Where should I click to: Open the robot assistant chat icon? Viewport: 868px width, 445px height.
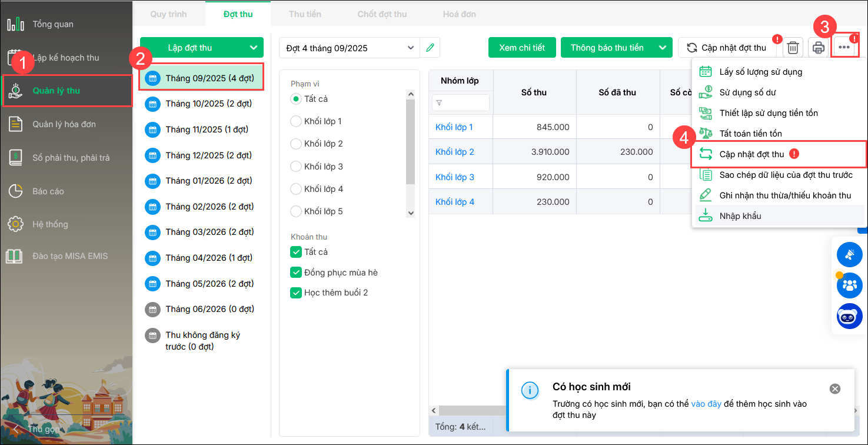[x=849, y=317]
